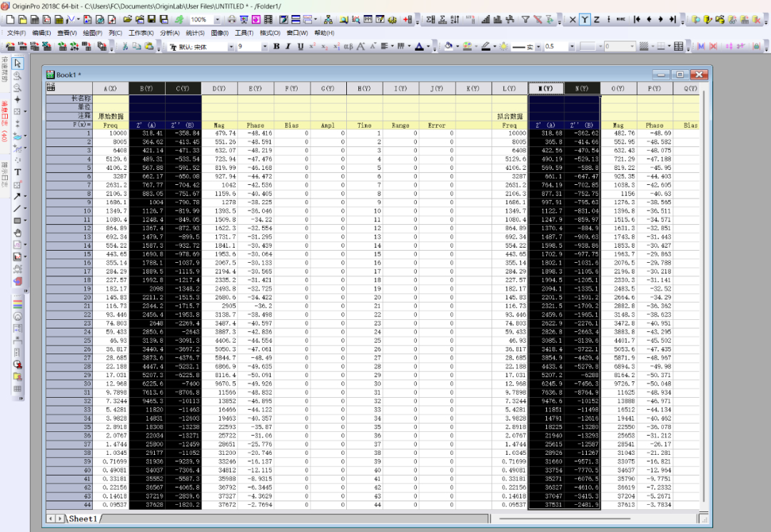Click the Sort icon in the toolbar
The height and width of the screenshot is (532, 771).
click(x=455, y=20)
